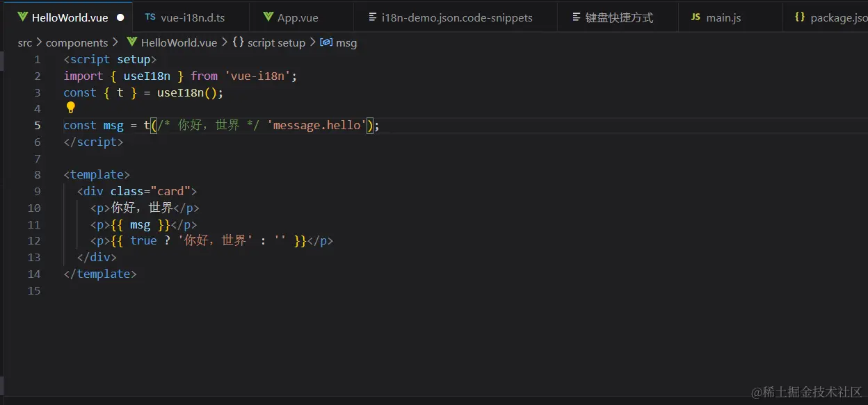Click the closing </script> tag
Screen dimensions: 868x405
(93, 142)
